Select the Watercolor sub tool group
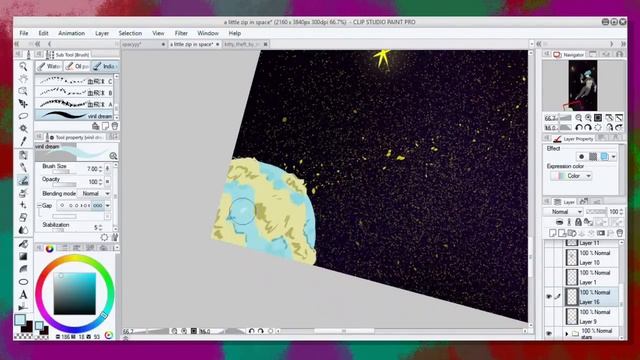Screen dimensions: 640x360 49,66
